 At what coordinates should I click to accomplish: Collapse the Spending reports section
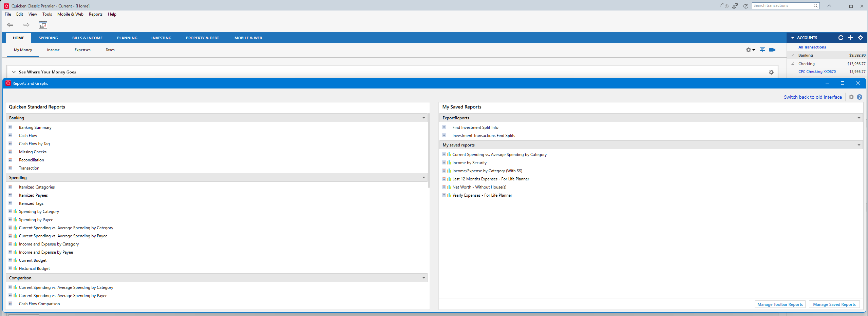(423, 178)
